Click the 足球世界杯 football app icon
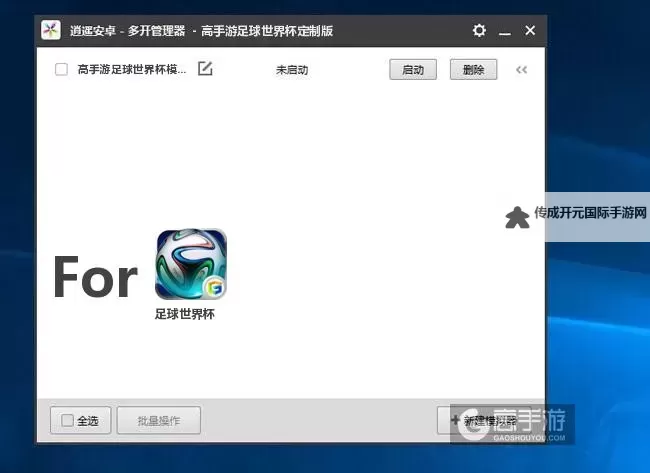The height and width of the screenshot is (473, 650). point(191,264)
